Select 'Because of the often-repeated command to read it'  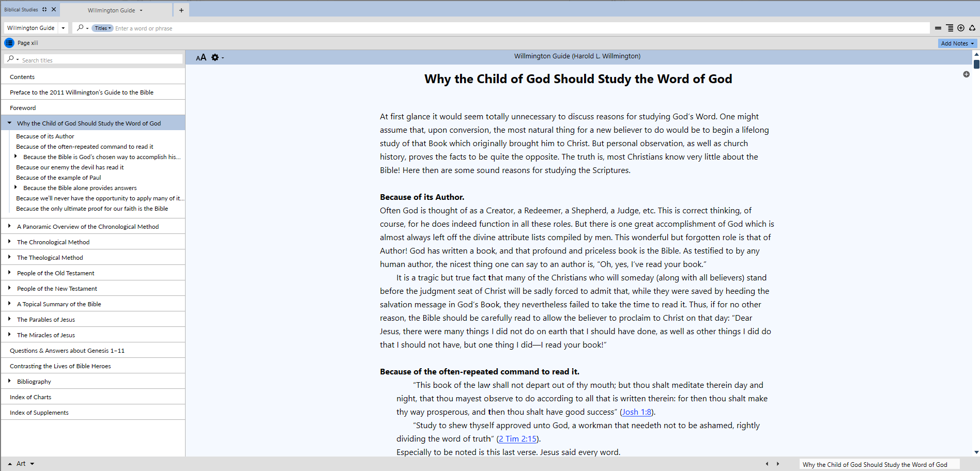85,147
